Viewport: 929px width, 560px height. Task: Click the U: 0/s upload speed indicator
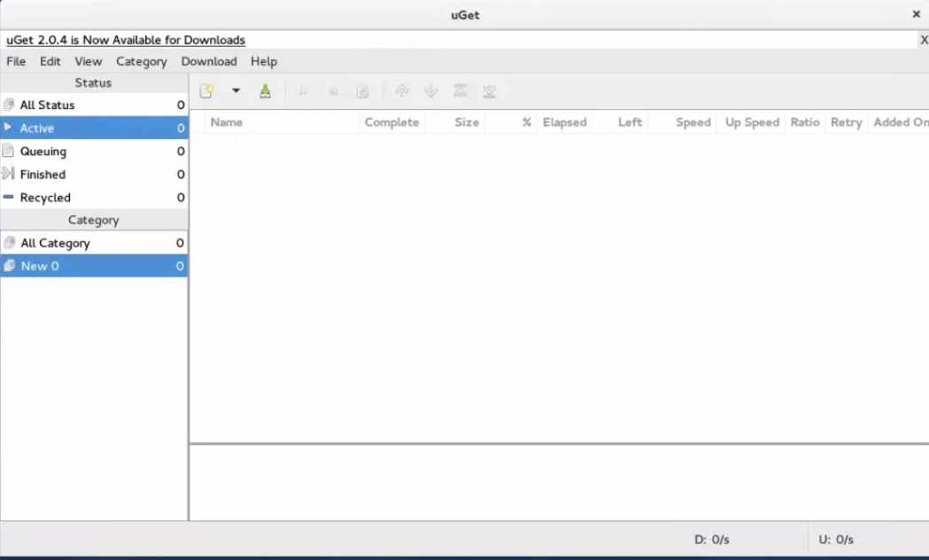pyautogui.click(x=836, y=540)
